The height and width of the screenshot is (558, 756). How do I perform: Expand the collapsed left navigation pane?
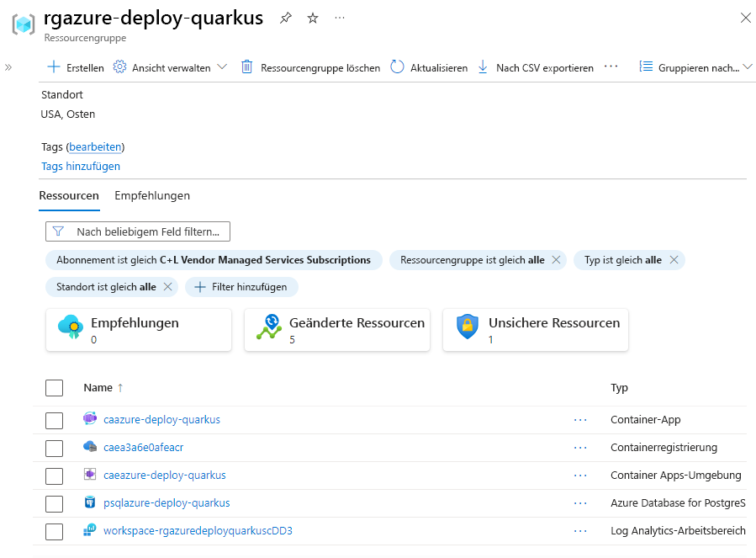[8, 67]
